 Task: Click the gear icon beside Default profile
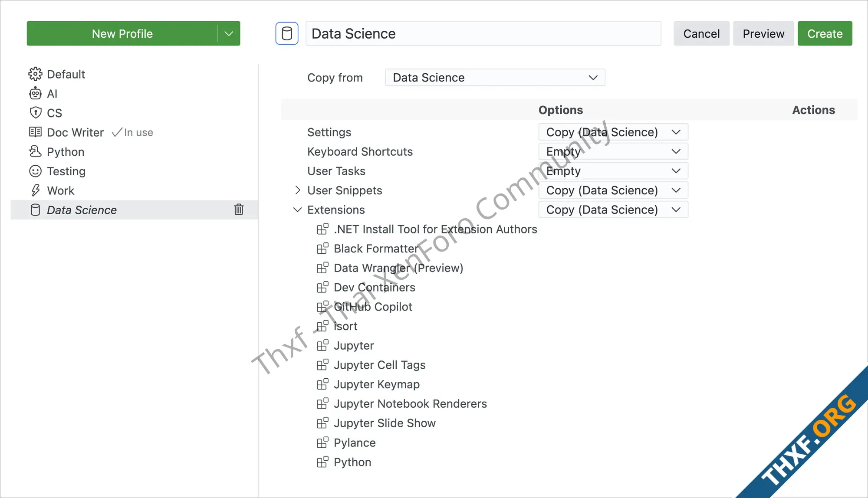tap(35, 74)
